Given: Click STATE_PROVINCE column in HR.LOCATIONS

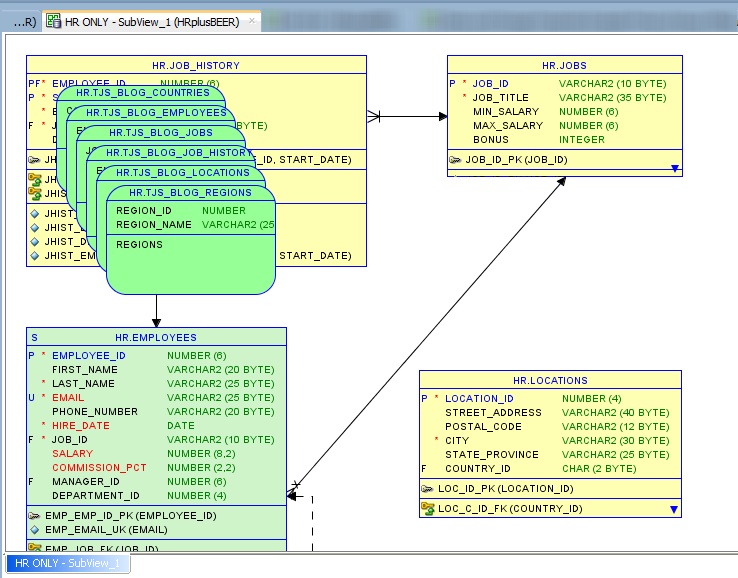Looking at the screenshot, I should pos(492,455).
